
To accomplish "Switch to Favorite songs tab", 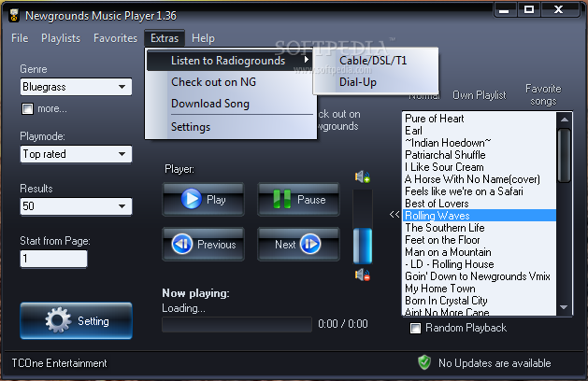I will point(543,94).
